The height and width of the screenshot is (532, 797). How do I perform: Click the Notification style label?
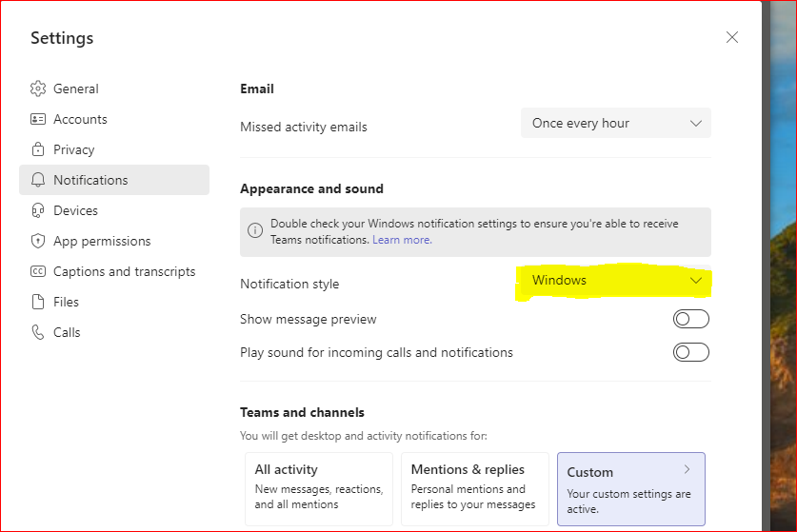289,284
